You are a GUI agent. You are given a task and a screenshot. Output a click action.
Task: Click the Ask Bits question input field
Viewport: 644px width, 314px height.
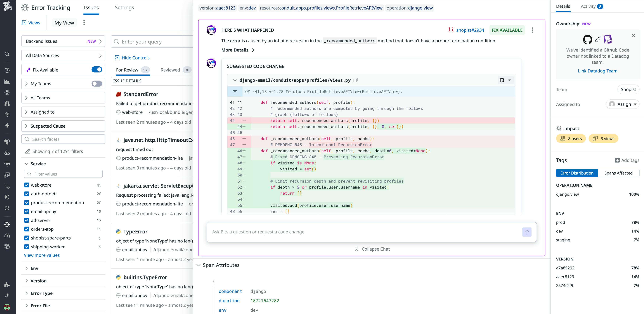point(350,232)
